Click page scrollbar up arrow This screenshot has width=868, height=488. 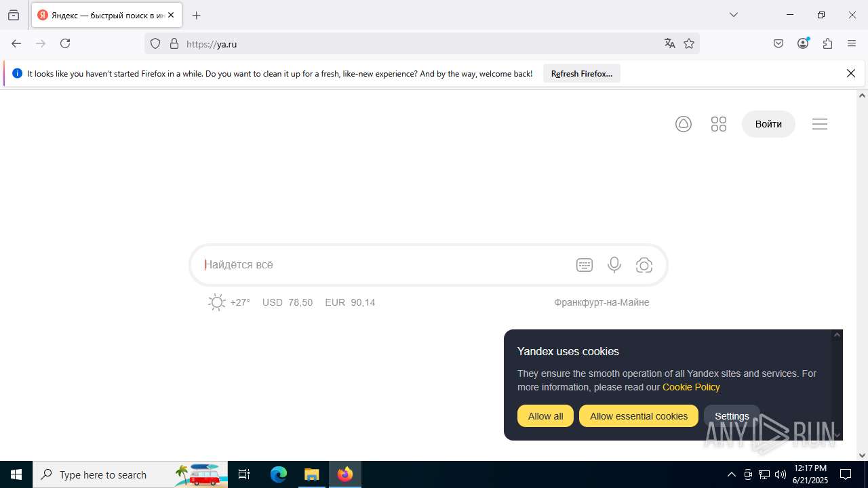(x=862, y=95)
